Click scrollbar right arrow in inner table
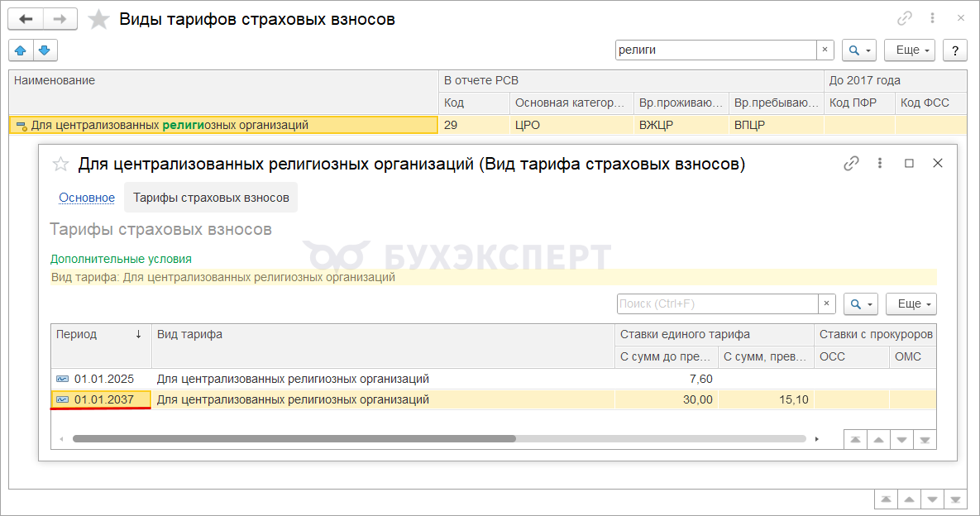Image resolution: width=980 pixels, height=516 pixels. pyautogui.click(x=817, y=438)
